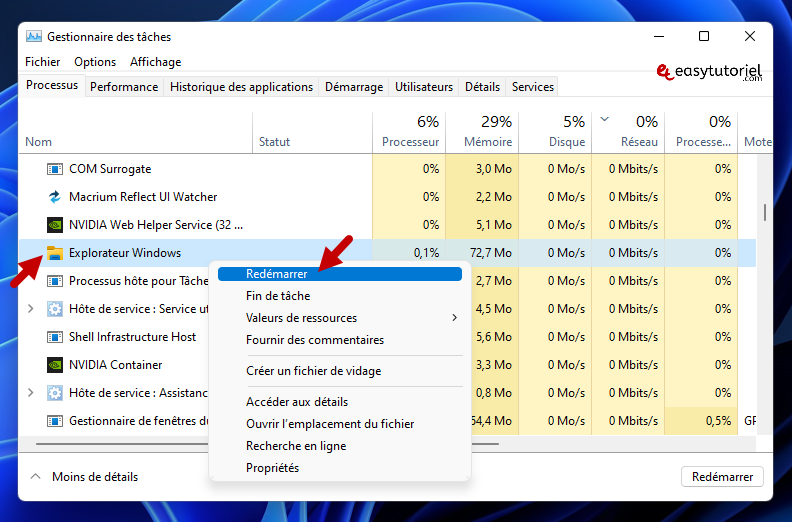Choose Redémarrer in the context menu
This screenshot has width=792, height=522.
pos(340,274)
